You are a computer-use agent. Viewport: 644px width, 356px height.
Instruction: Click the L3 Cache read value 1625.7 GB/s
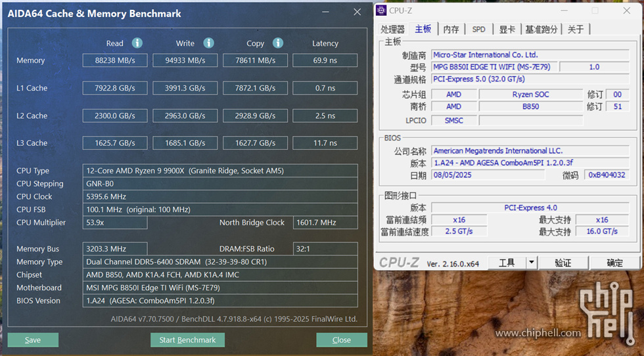(x=115, y=143)
